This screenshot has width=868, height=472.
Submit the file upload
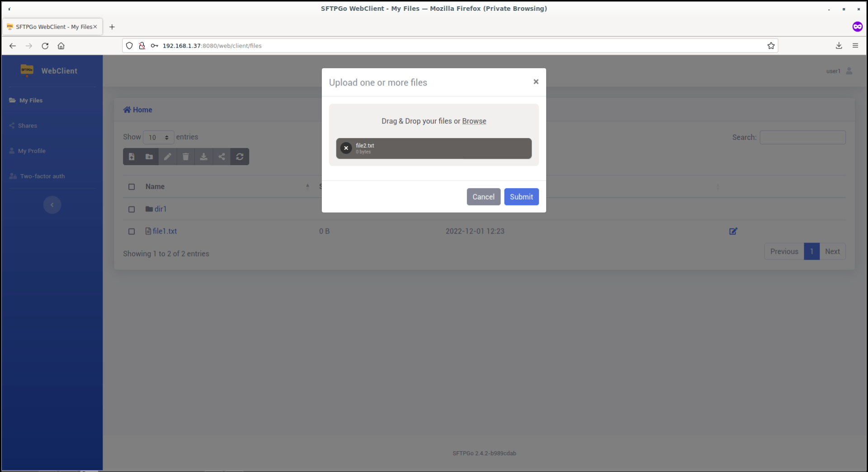pyautogui.click(x=521, y=196)
